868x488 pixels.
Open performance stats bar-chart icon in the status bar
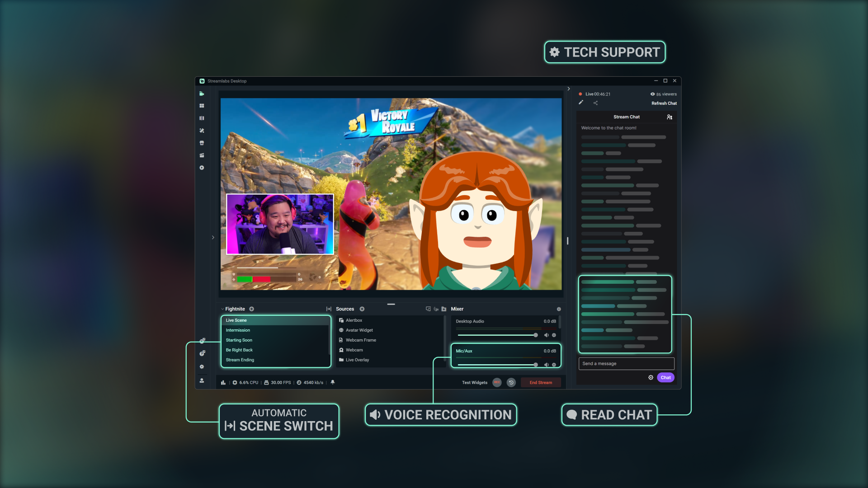(x=223, y=383)
